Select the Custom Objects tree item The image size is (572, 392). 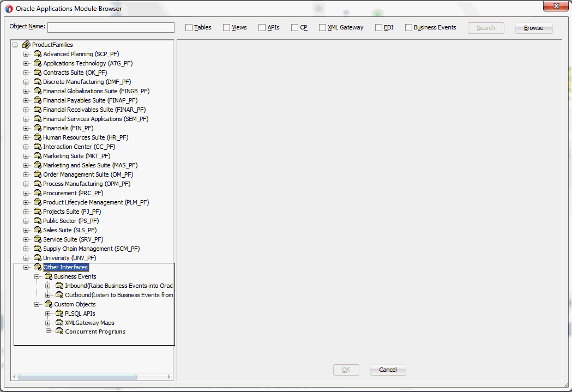[75, 304]
